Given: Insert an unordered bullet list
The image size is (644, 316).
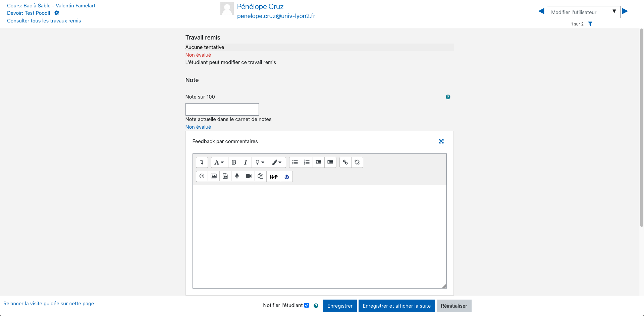Looking at the screenshot, I should [295, 162].
